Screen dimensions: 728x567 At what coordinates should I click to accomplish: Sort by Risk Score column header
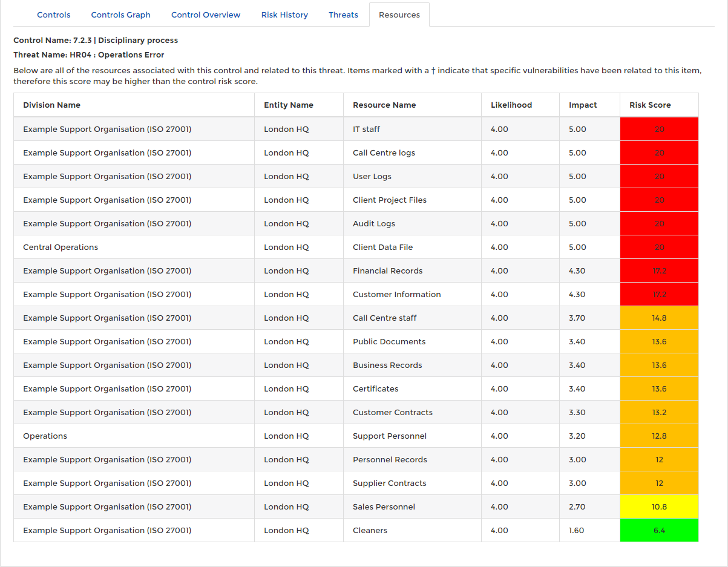click(x=650, y=105)
